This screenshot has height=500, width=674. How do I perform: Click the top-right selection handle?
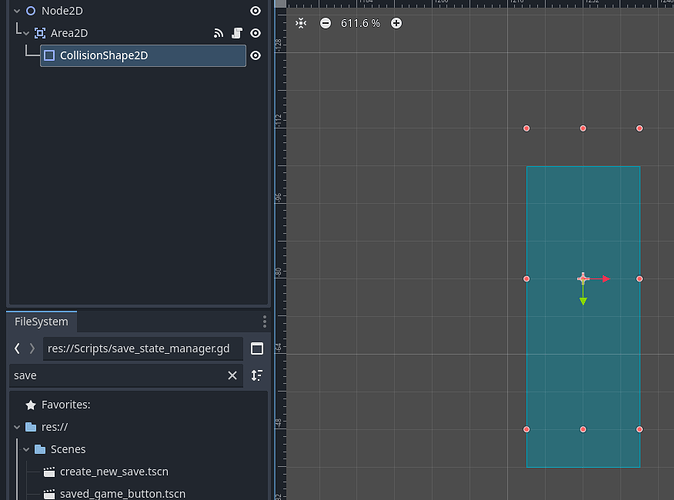640,128
